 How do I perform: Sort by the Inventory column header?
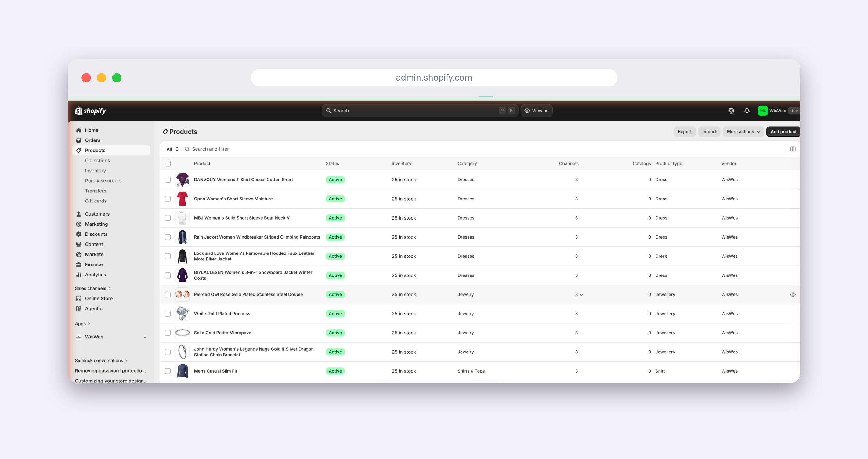tap(401, 164)
